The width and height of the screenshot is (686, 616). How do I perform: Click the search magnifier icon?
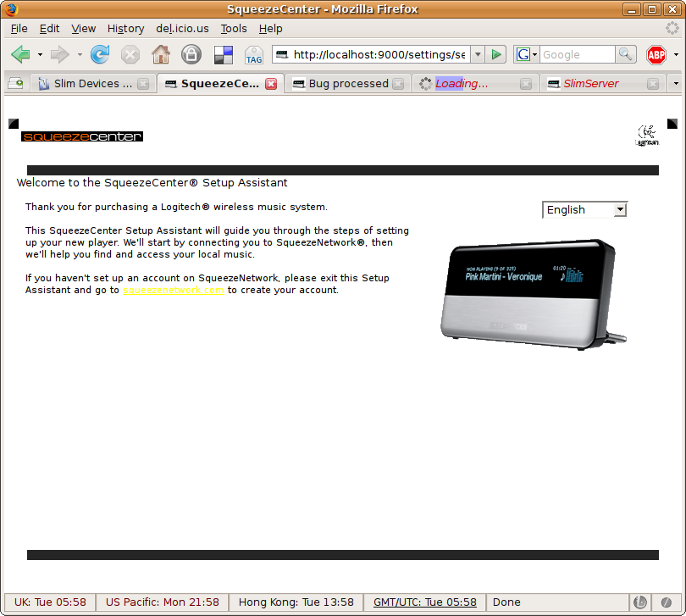[625, 54]
